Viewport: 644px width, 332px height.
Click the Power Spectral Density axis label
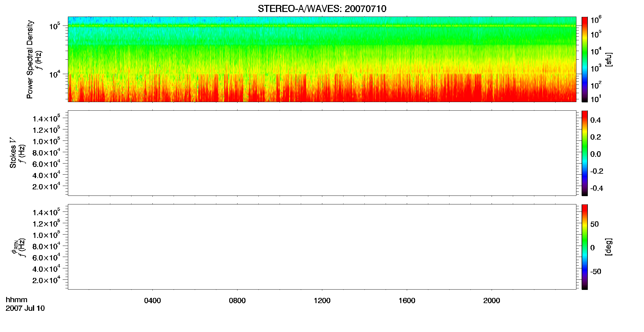(x=30, y=59)
